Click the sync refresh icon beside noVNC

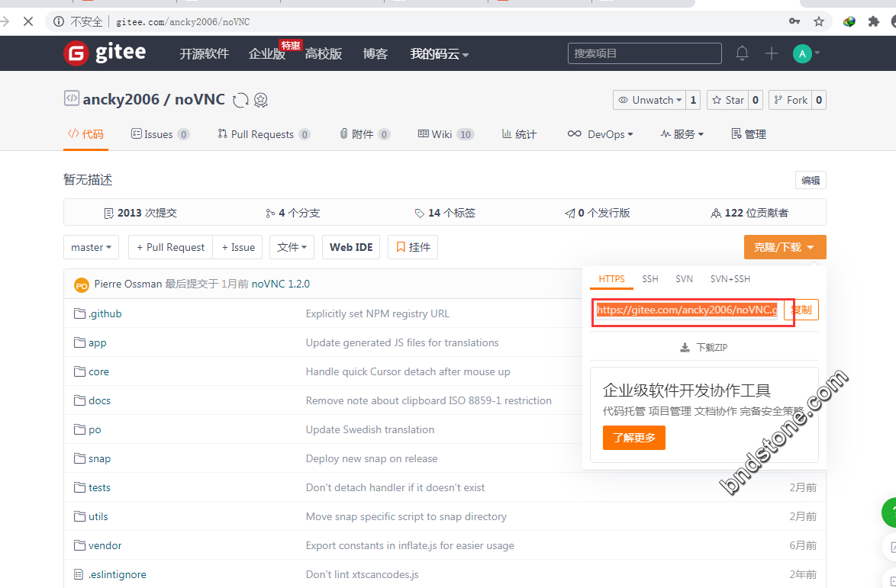click(240, 101)
